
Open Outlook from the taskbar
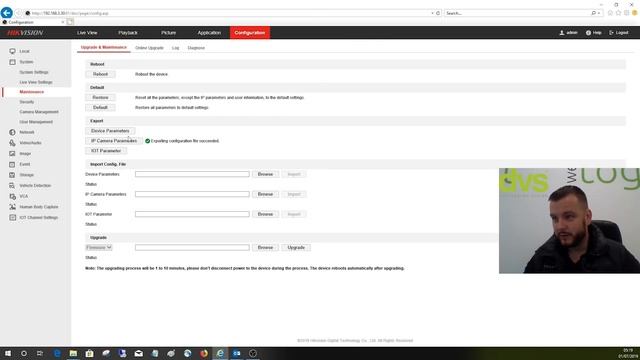click(237, 353)
